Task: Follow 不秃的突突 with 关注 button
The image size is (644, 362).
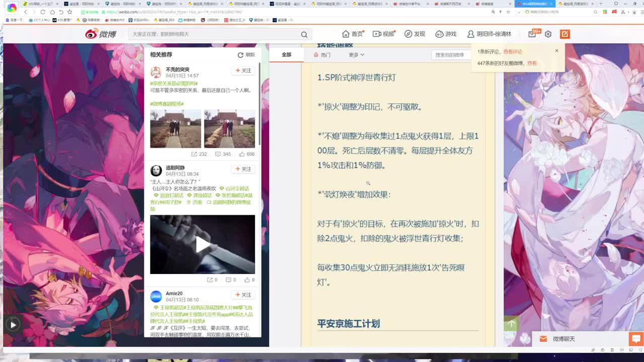Action: 244,71
